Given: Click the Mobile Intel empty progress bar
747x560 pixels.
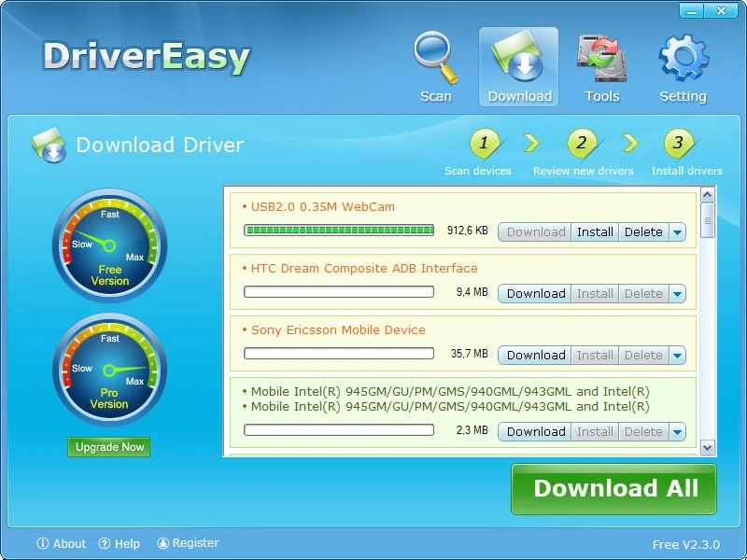Looking at the screenshot, I should click(x=339, y=430).
